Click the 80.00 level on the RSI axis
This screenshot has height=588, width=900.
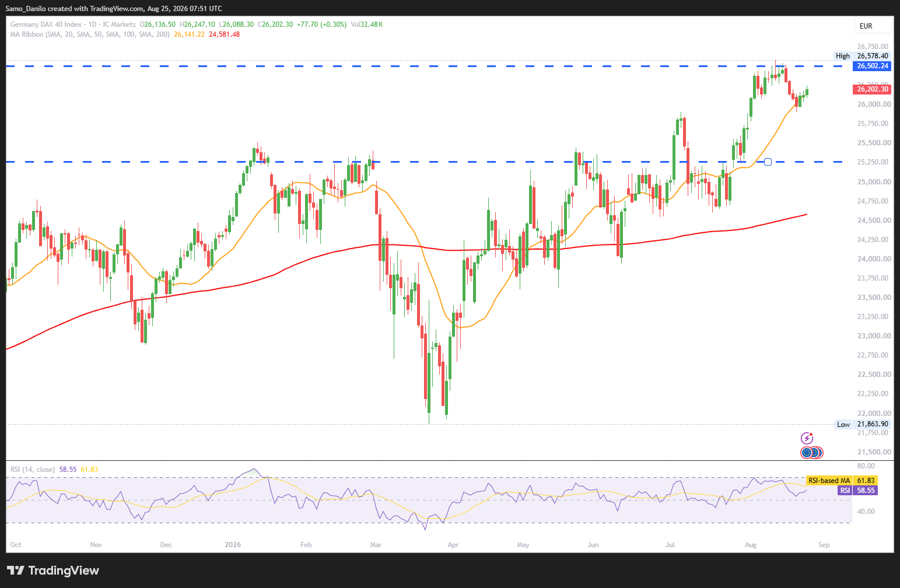point(866,466)
